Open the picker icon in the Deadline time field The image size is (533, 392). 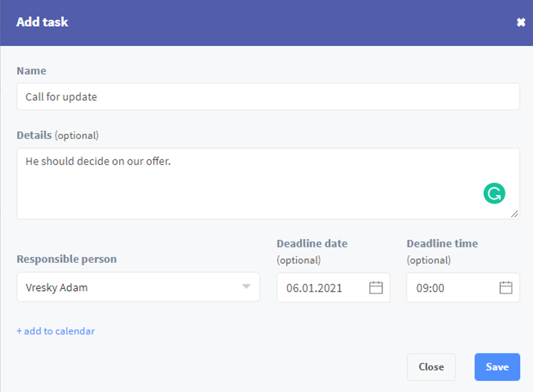tap(506, 287)
